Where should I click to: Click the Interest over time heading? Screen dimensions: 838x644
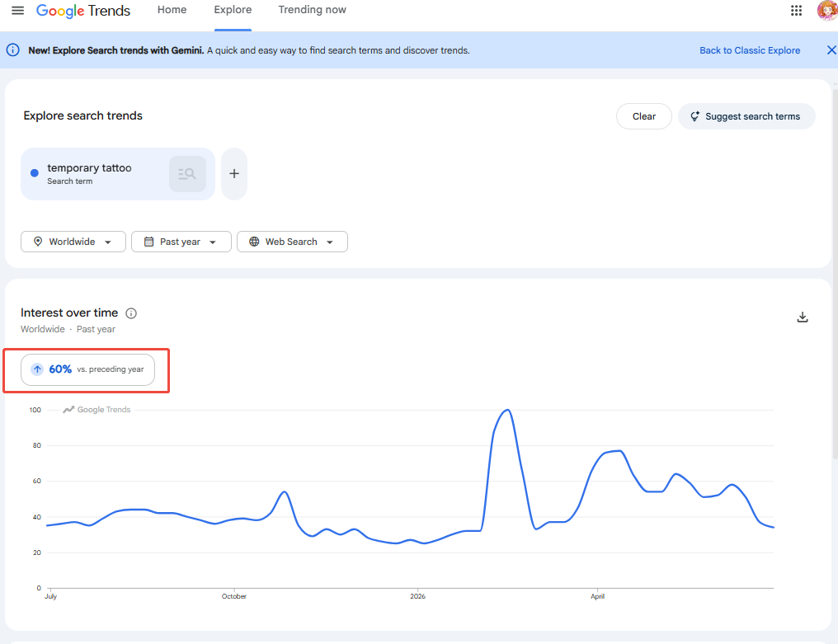coord(69,313)
